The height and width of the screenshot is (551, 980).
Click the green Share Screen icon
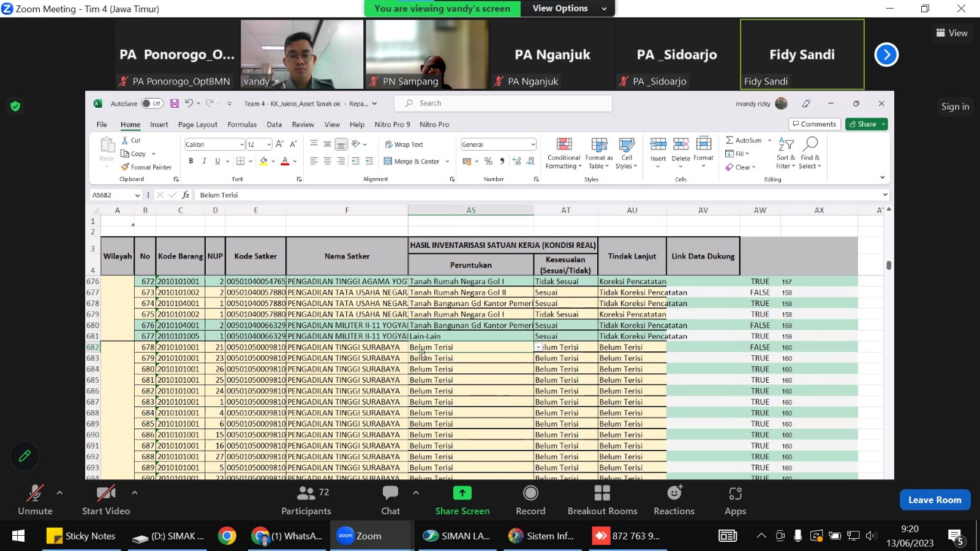point(462,493)
